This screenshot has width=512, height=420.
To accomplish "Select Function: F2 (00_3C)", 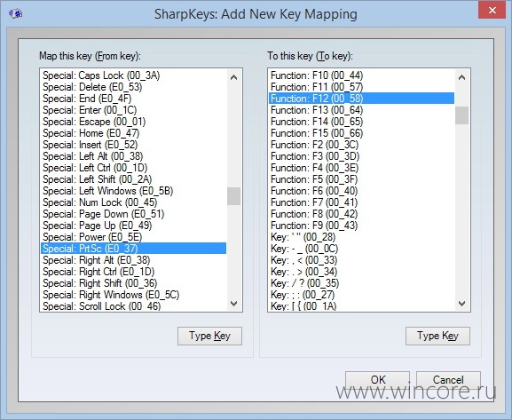I will [361, 145].
